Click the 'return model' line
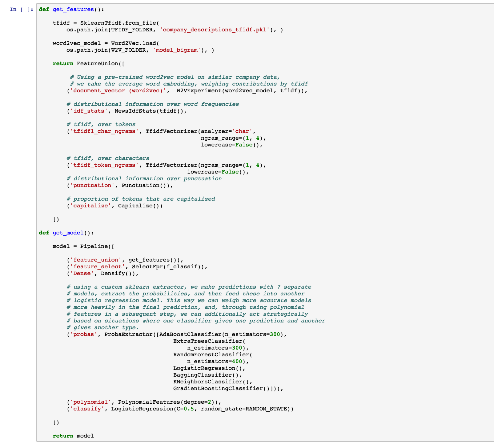 73,436
